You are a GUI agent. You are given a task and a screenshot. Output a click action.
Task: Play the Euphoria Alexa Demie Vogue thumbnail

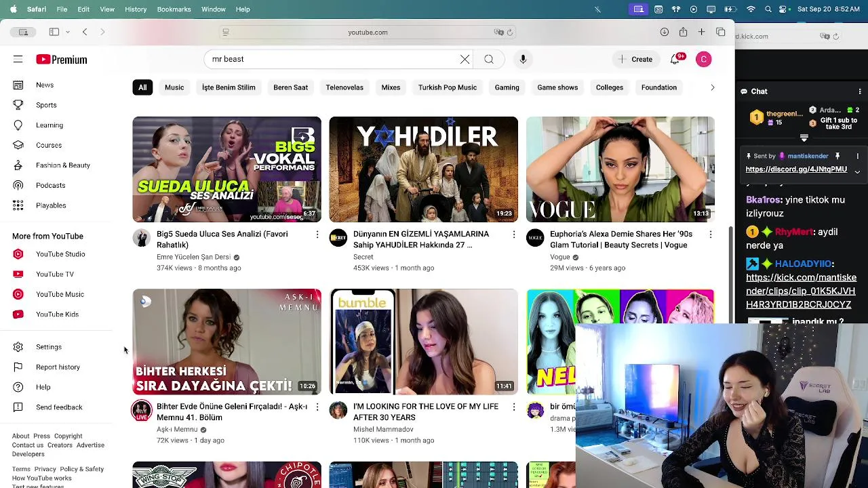coord(620,169)
